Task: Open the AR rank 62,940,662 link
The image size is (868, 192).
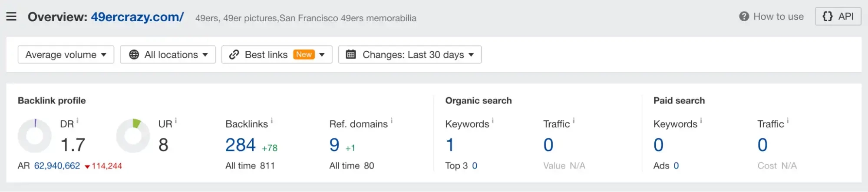Action: coord(57,166)
